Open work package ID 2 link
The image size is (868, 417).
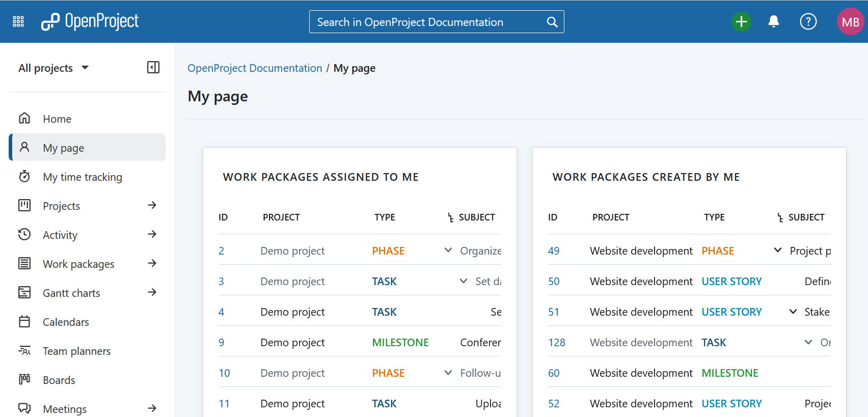click(221, 251)
